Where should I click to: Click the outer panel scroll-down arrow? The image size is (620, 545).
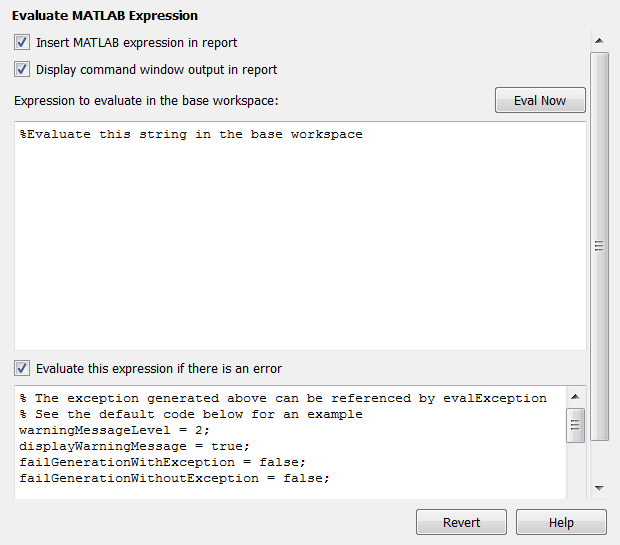[x=599, y=488]
